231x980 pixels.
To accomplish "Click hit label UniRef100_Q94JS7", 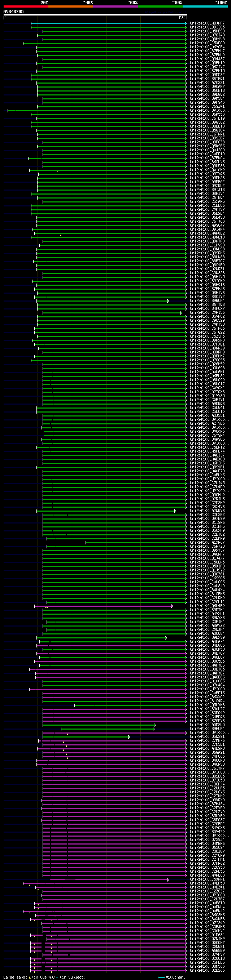I will tap(207, 59).
